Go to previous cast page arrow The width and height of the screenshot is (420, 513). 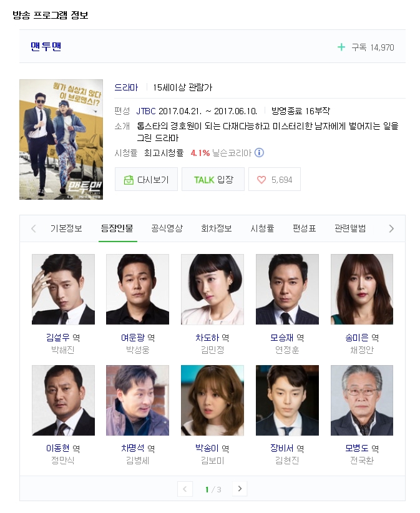[x=185, y=489]
